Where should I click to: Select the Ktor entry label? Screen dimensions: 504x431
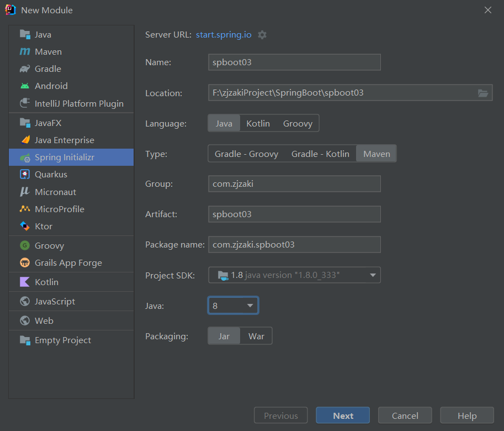pos(44,226)
